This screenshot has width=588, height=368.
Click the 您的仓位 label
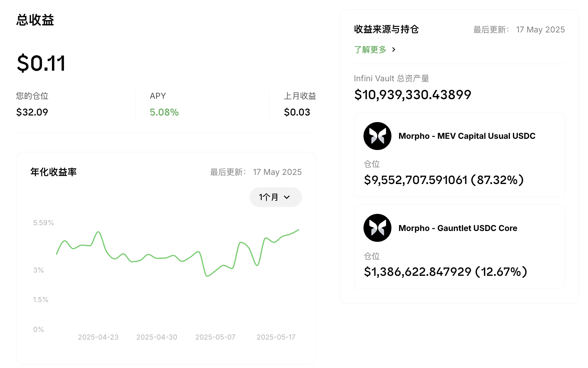(32, 96)
